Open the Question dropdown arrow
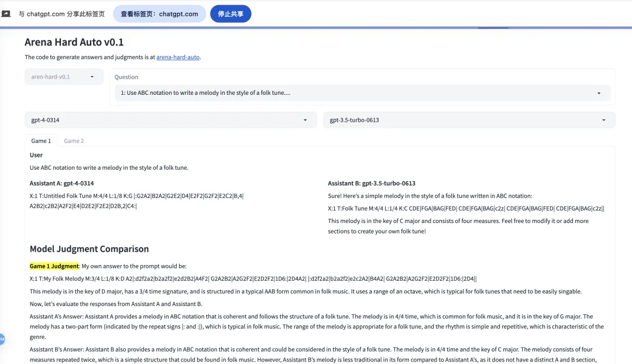This screenshot has height=364, width=632. (x=599, y=93)
